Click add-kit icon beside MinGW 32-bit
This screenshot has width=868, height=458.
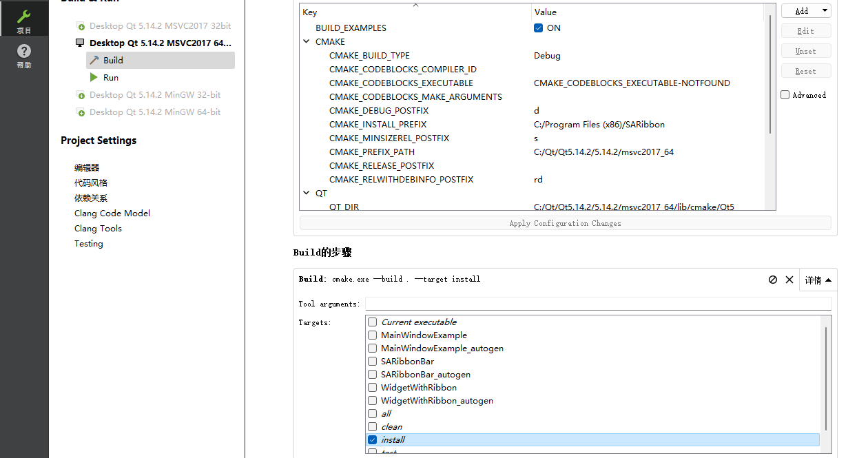81,95
